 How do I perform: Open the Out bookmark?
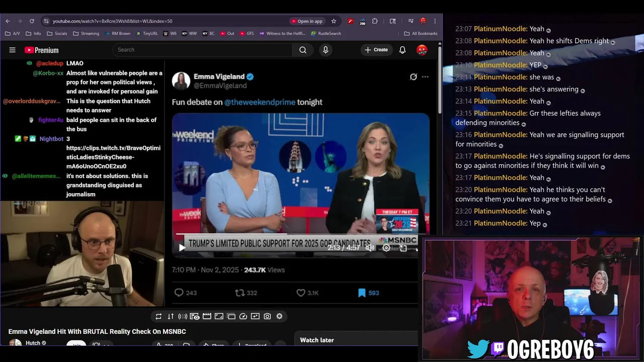tap(227, 34)
